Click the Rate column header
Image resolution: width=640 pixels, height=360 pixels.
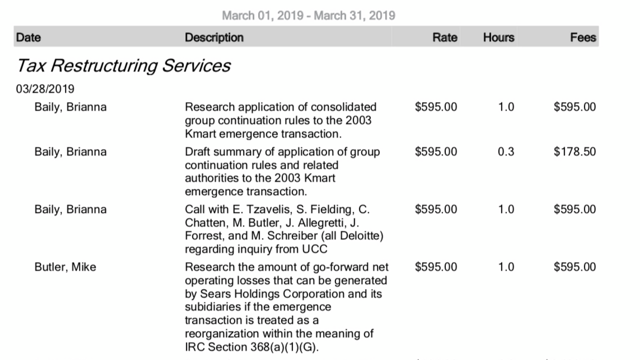[x=444, y=38]
